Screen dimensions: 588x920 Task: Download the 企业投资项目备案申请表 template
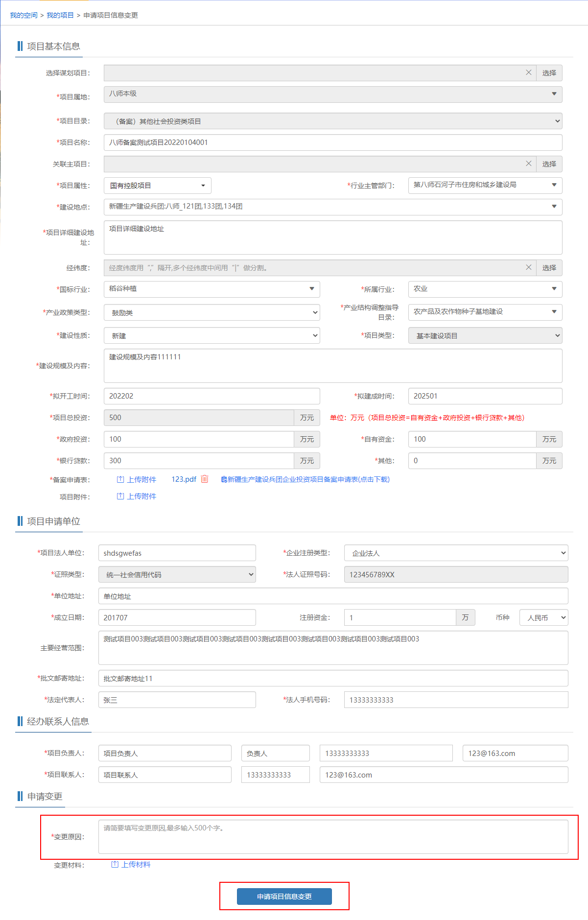tap(306, 479)
